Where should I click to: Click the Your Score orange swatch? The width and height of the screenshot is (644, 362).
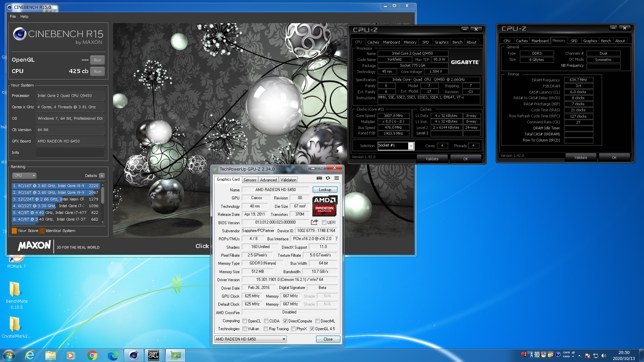tap(14, 231)
